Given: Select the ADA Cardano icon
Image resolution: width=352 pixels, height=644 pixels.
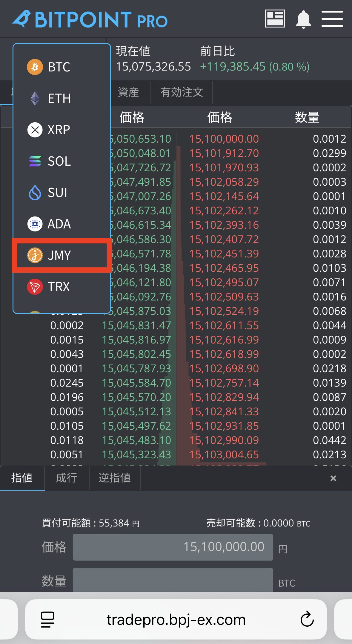Looking at the screenshot, I should point(35,224).
